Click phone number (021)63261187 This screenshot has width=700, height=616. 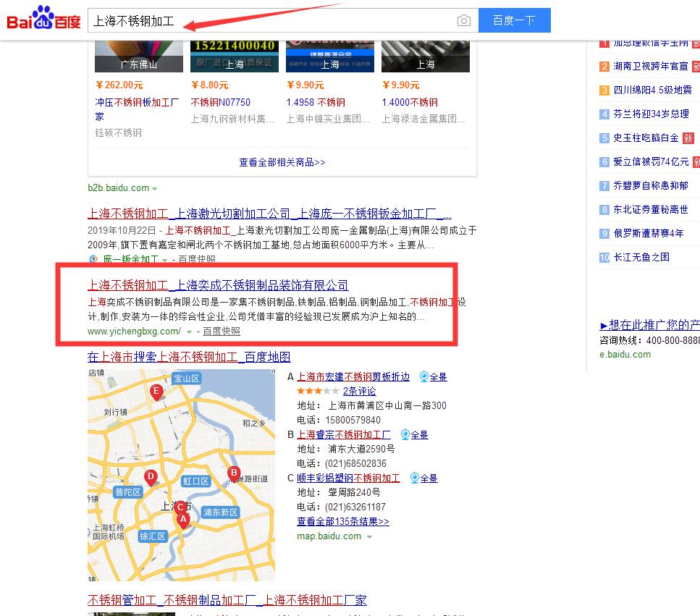point(355,507)
